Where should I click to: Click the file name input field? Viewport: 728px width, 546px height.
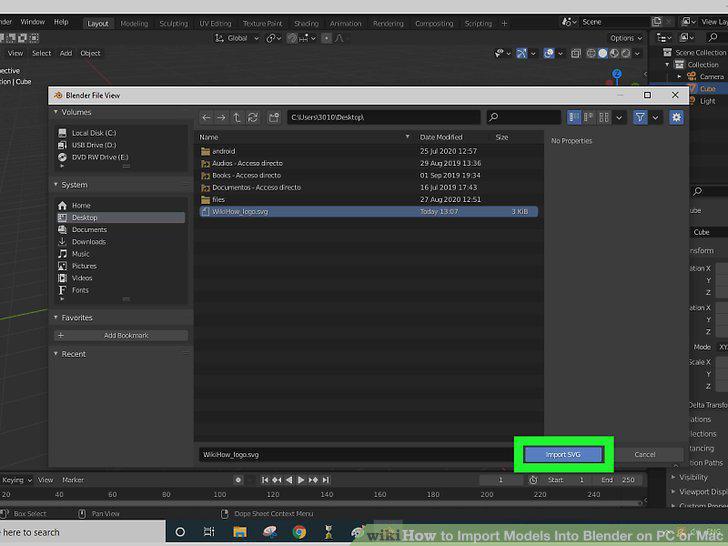[x=357, y=455]
